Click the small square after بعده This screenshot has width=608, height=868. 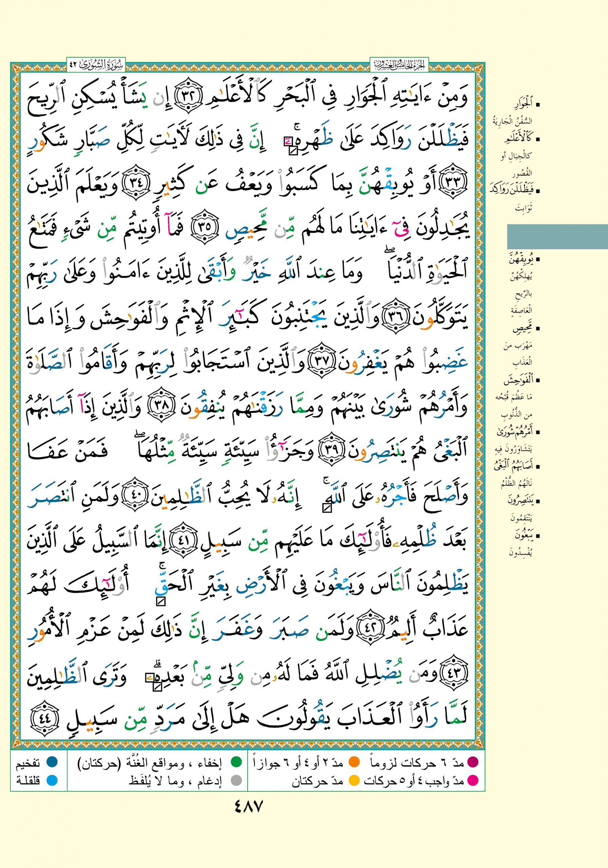point(157,687)
